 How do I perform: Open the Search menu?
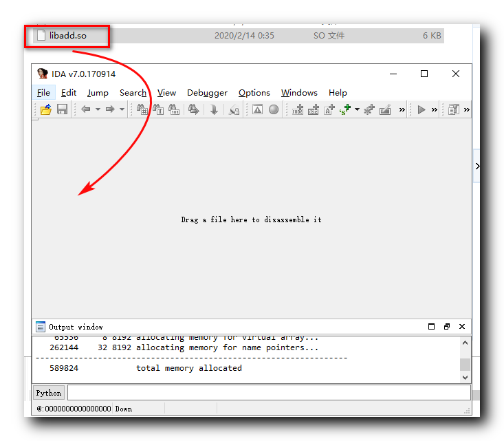pyautogui.click(x=133, y=93)
